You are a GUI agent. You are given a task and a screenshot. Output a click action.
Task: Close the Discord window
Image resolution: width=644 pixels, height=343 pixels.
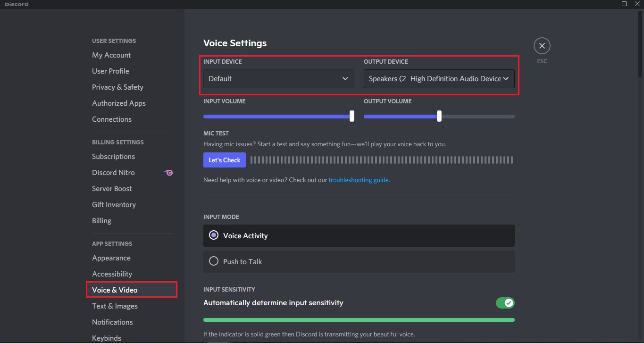pos(636,4)
